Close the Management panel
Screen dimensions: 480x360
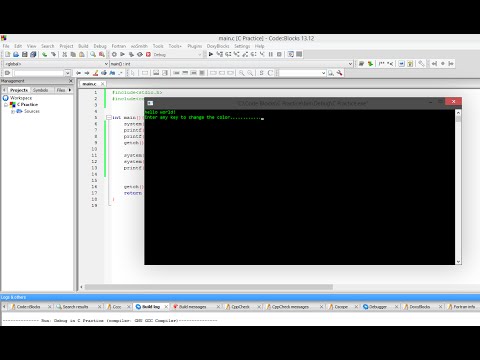[x=71, y=81]
